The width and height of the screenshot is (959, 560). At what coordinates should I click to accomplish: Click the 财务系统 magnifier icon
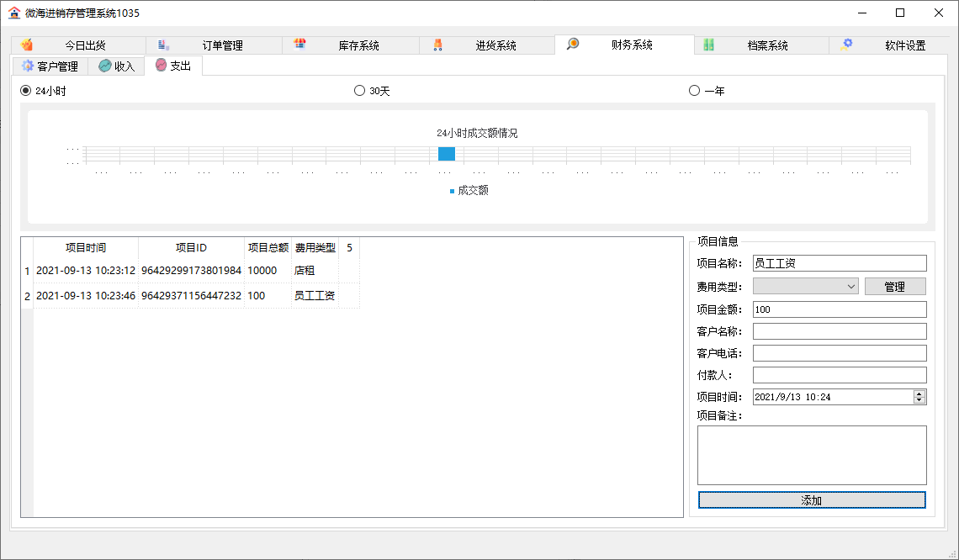573,45
